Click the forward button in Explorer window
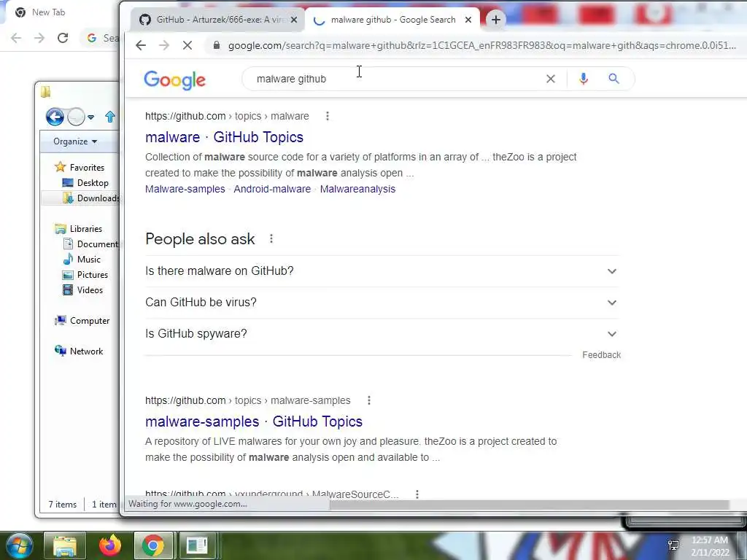This screenshot has height=560, width=747. click(x=76, y=117)
